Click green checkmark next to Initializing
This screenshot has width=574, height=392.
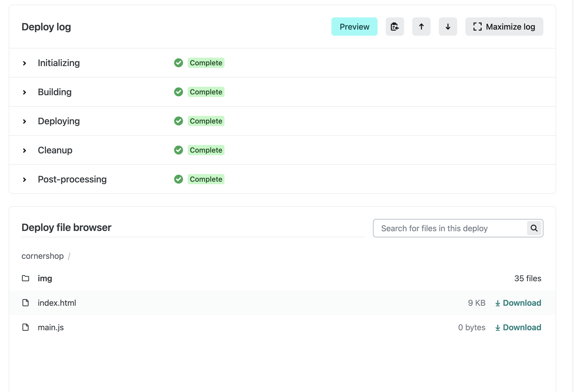(179, 63)
